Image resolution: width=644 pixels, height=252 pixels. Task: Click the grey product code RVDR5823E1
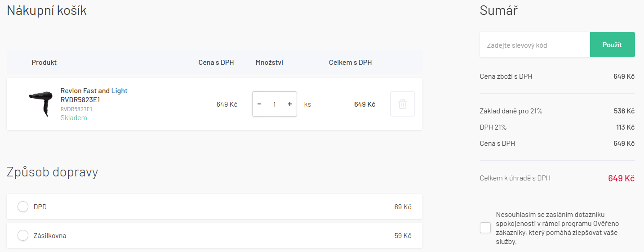(76, 109)
